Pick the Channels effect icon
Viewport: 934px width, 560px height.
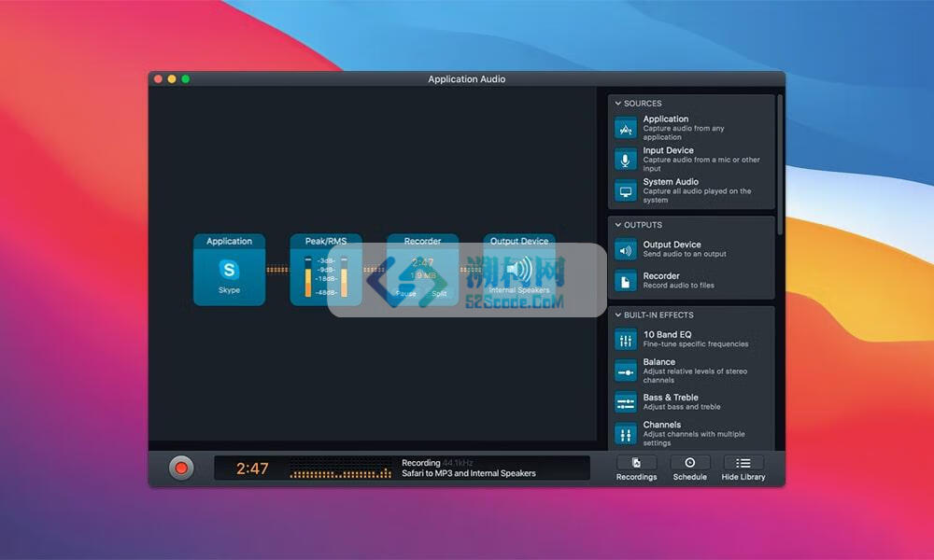tap(625, 434)
